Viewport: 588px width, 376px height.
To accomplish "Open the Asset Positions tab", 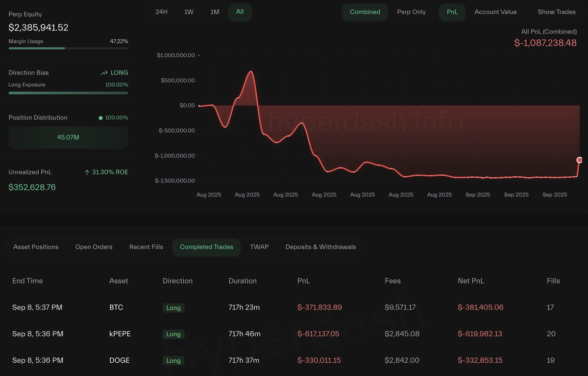I will click(36, 247).
